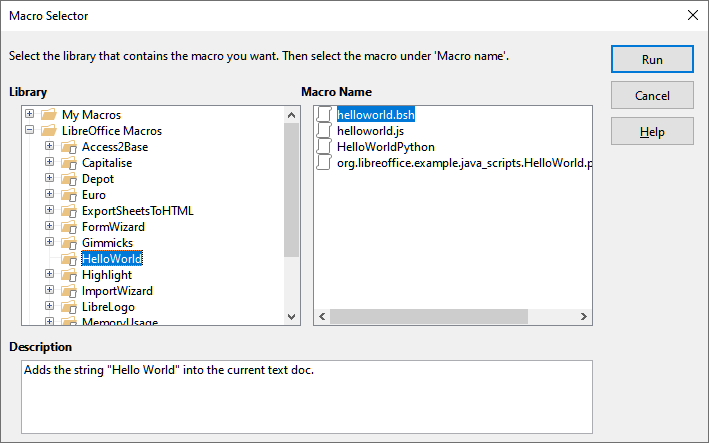709x443 pixels.
Task: Select the Gimmicks library name
Action: click(x=107, y=243)
